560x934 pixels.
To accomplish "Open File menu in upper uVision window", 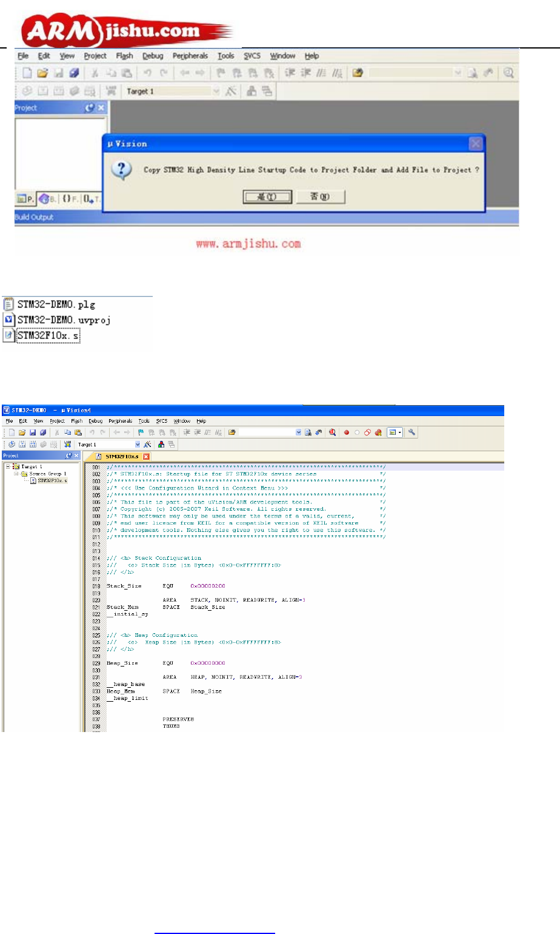I will pos(23,56).
